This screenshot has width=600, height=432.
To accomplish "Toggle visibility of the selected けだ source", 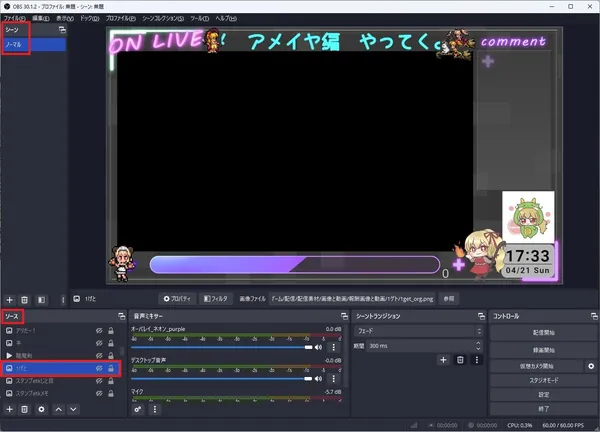I will click(x=100, y=368).
